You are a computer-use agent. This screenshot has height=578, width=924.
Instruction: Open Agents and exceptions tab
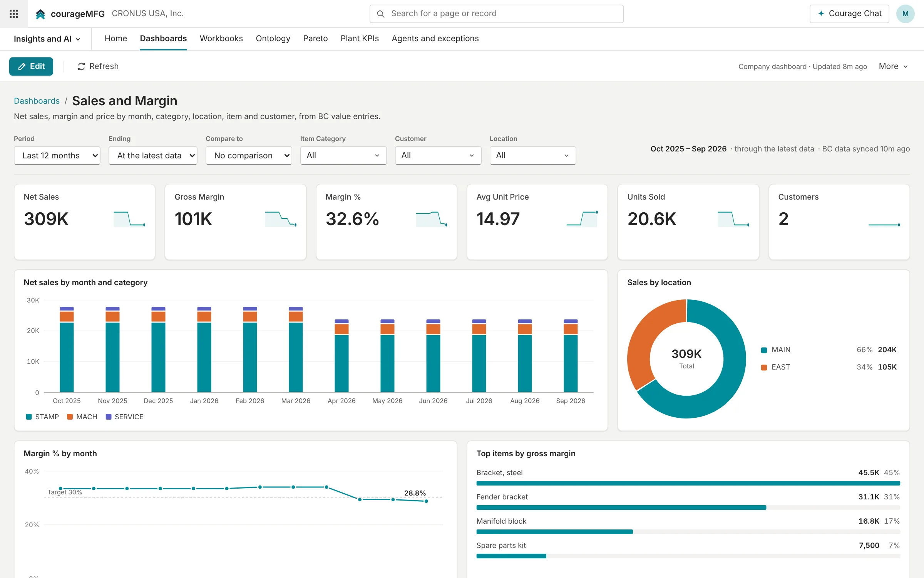tap(435, 39)
